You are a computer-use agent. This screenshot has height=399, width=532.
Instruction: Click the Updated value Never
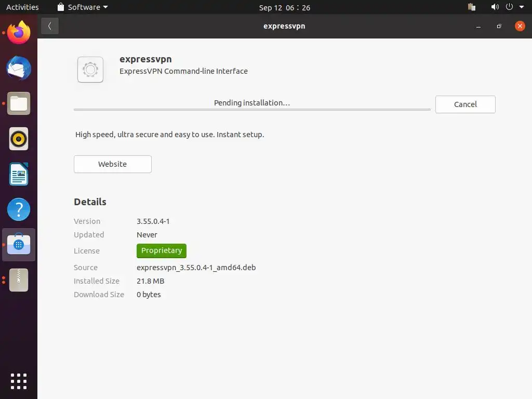(x=147, y=235)
